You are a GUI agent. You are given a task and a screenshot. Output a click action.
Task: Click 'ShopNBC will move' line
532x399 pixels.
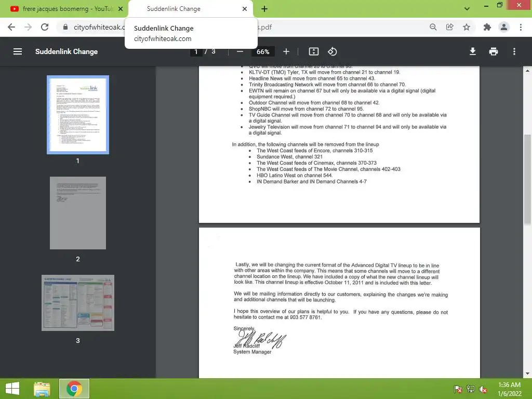[306, 109]
